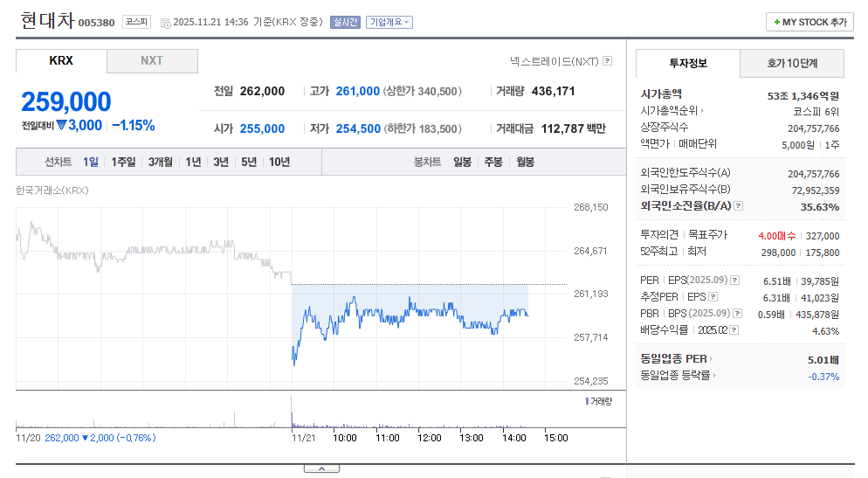Click the stock code 005380
This screenshot has height=478, width=868.
(x=96, y=23)
